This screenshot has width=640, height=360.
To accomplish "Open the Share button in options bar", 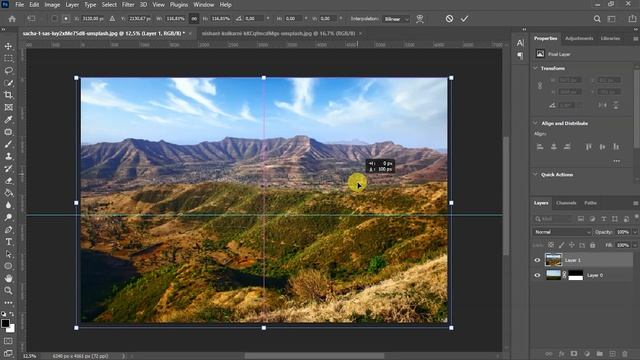I will click(x=632, y=19).
